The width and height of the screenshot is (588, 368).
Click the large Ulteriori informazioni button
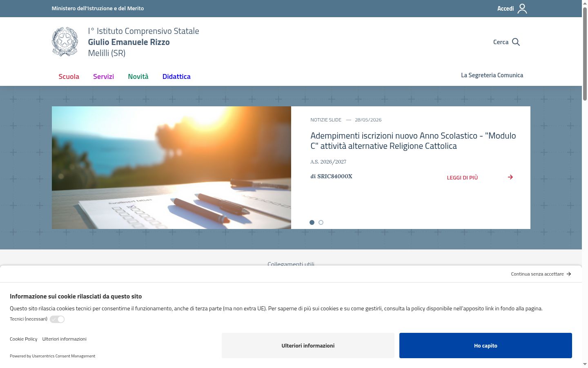308,346
